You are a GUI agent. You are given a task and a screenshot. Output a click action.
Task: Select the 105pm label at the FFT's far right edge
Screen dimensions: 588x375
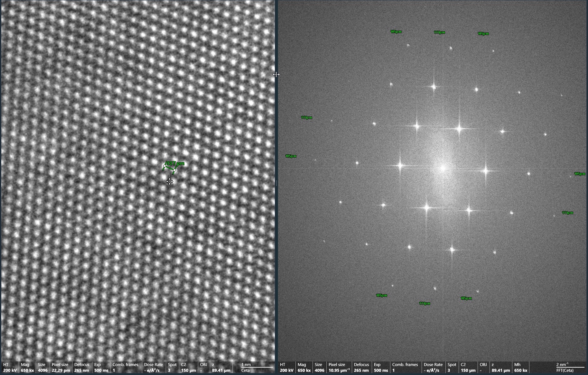point(580,174)
